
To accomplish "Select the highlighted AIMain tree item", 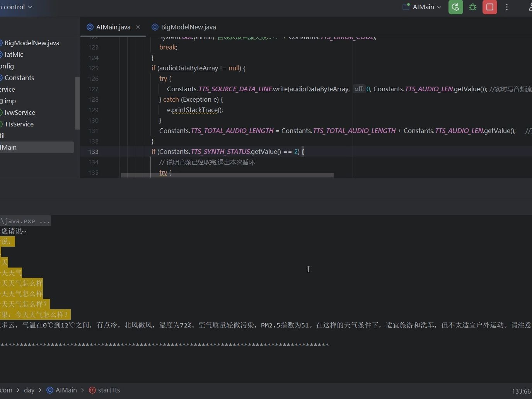I will point(37,147).
